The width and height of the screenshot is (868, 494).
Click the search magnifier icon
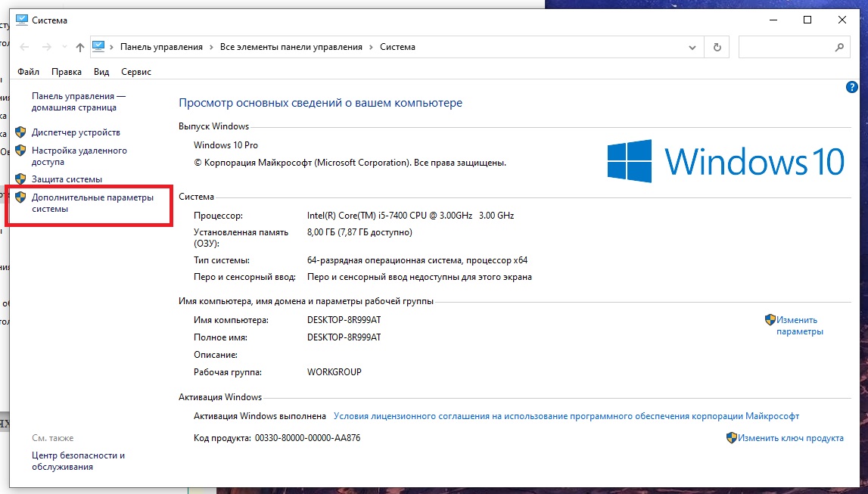point(838,47)
